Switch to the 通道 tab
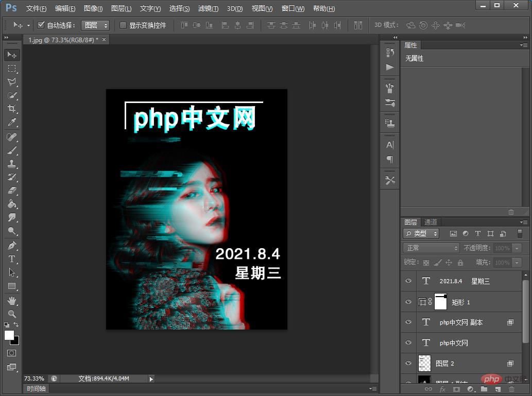 tap(431, 222)
